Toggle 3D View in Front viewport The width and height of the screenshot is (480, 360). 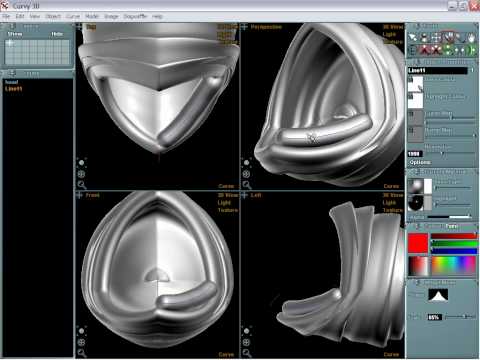click(228, 195)
